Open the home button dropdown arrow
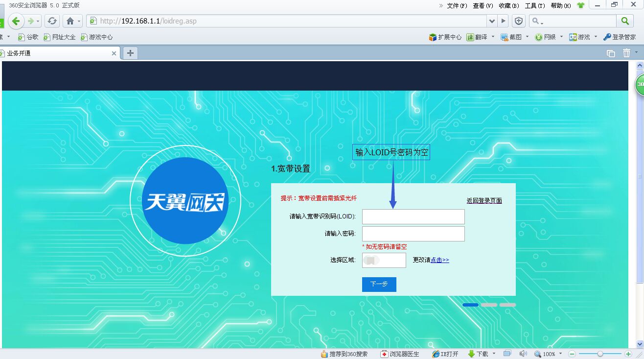 79,22
